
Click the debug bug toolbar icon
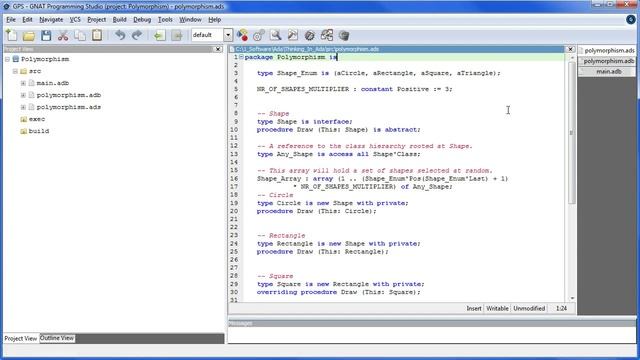[x=344, y=36]
